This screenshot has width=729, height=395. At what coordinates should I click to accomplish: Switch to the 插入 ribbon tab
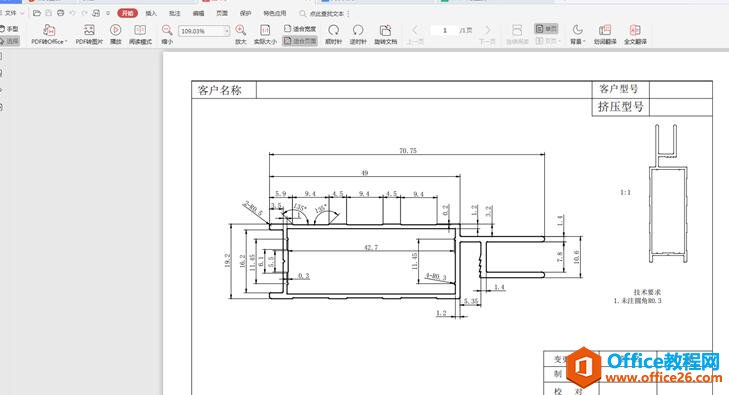click(x=151, y=13)
